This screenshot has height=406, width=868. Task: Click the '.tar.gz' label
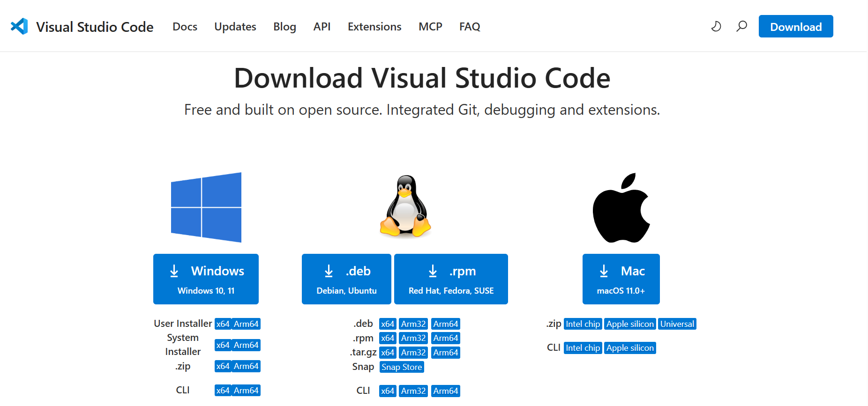[x=363, y=352]
